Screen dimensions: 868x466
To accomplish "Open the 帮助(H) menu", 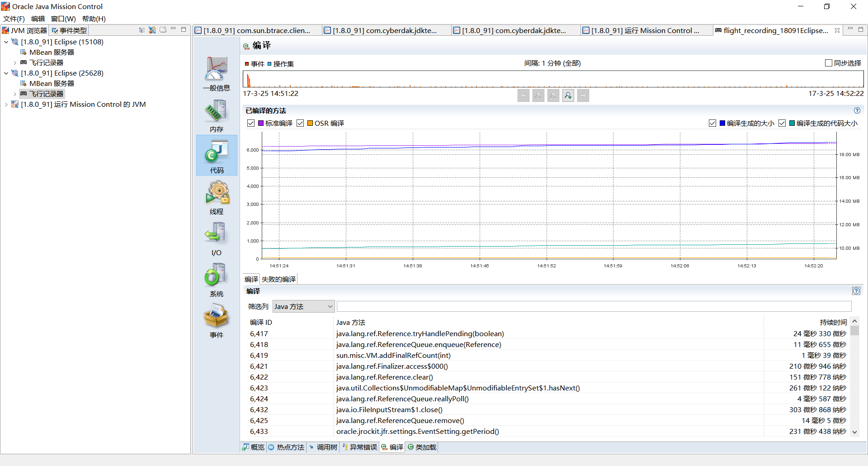I will tap(94, 19).
